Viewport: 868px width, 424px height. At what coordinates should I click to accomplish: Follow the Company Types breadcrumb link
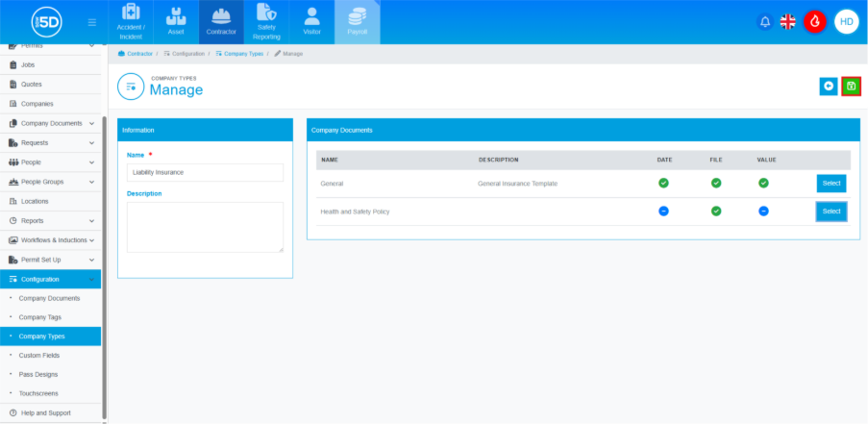click(241, 54)
